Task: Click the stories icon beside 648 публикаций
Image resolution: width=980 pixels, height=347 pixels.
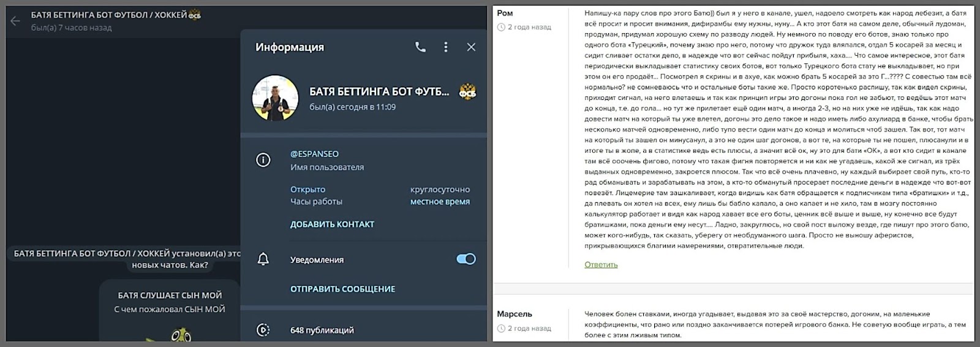Action: [263, 330]
